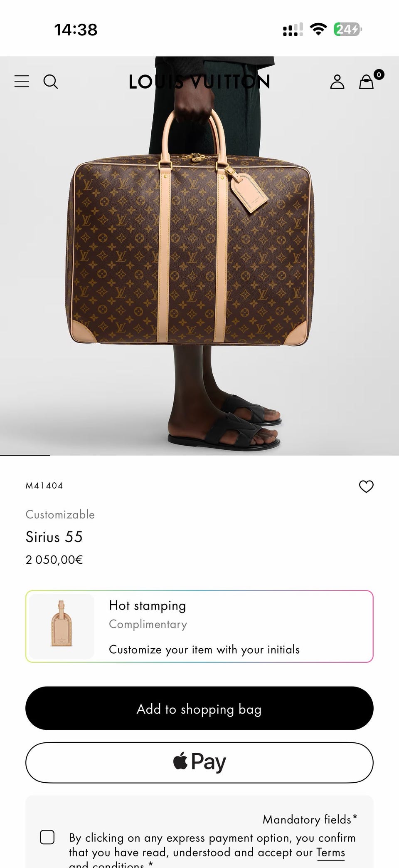Open the account profile icon
The width and height of the screenshot is (399, 868).
coord(337,82)
